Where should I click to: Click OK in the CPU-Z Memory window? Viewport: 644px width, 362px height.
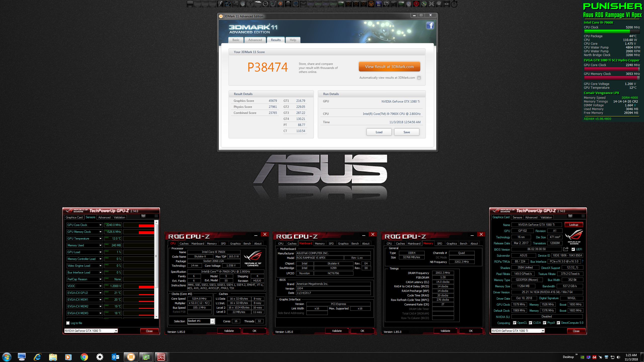pos(471,331)
